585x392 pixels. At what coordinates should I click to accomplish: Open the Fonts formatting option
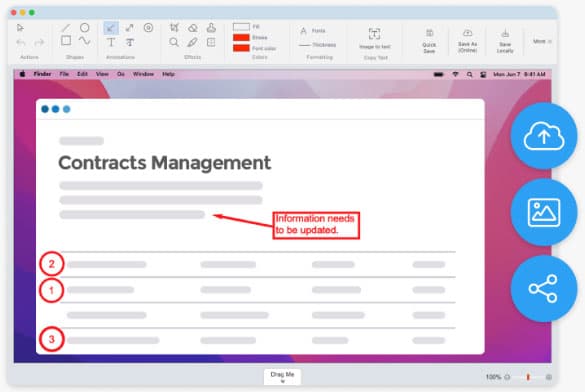click(313, 31)
